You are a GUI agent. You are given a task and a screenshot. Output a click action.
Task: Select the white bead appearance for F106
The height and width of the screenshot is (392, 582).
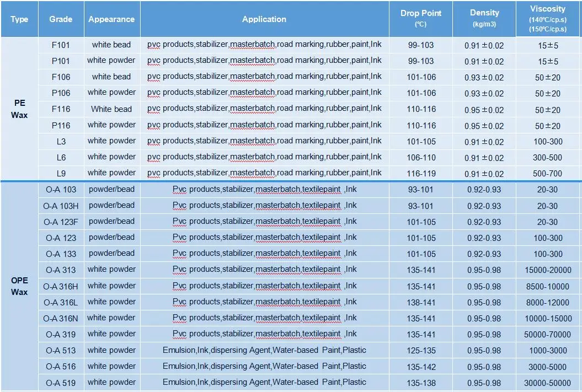tap(111, 77)
